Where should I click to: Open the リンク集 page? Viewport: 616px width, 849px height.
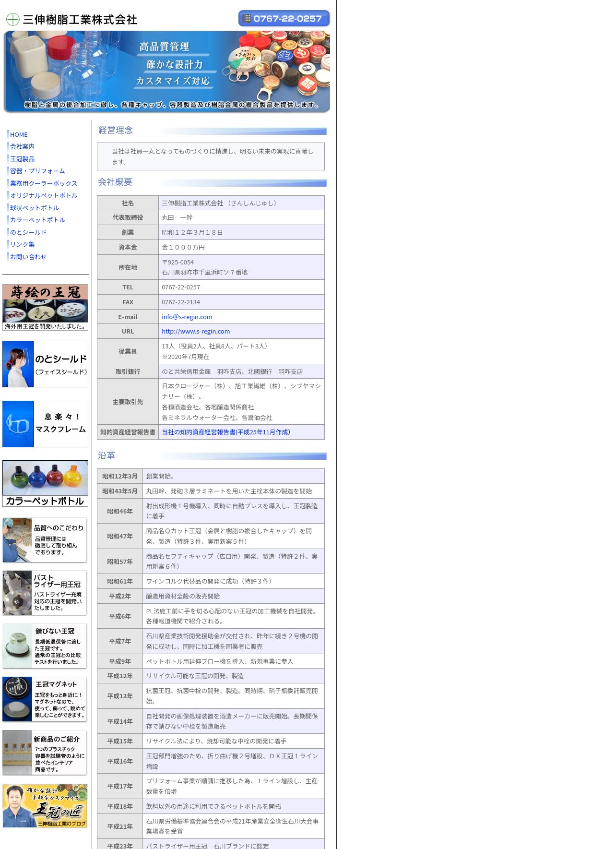[x=22, y=244]
